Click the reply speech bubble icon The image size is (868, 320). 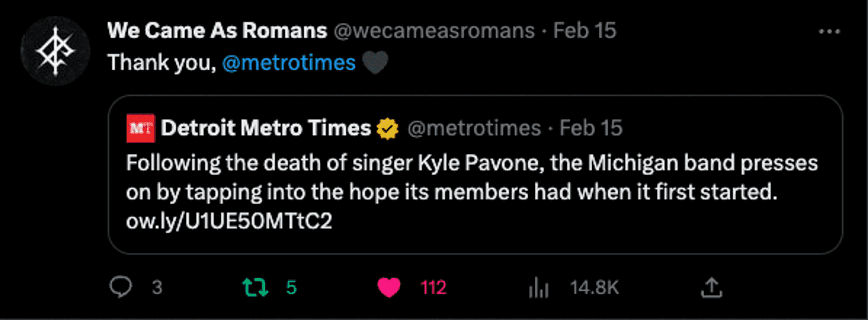(x=121, y=287)
